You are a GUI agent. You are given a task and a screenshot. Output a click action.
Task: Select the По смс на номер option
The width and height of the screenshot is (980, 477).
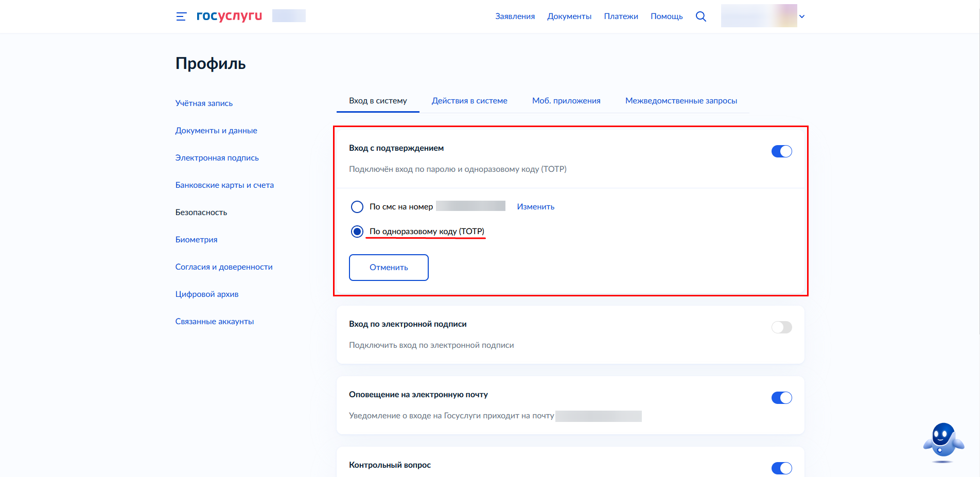pyautogui.click(x=357, y=206)
